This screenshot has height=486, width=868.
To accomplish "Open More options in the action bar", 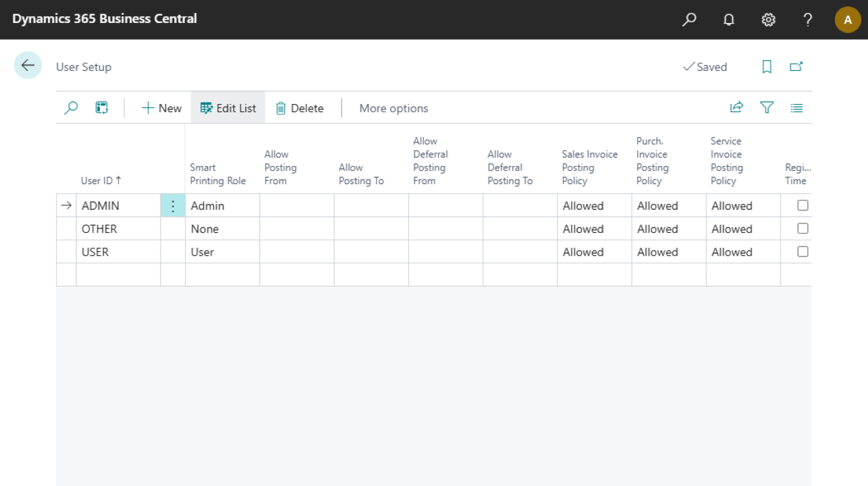I will click(394, 108).
